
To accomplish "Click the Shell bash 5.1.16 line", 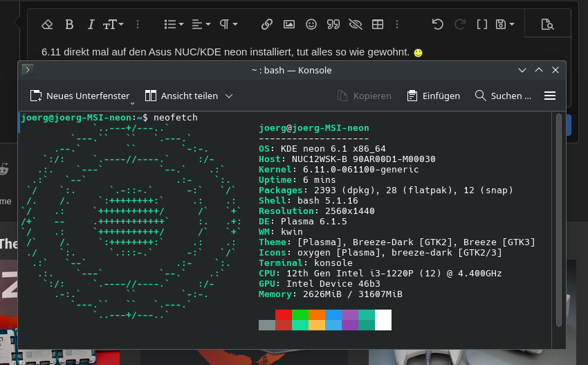I will click(309, 201).
